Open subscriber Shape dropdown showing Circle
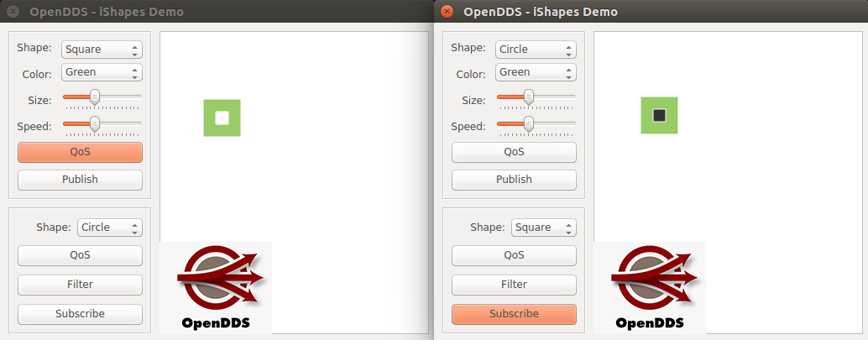Image resolution: width=868 pixels, height=340 pixels. [x=110, y=227]
